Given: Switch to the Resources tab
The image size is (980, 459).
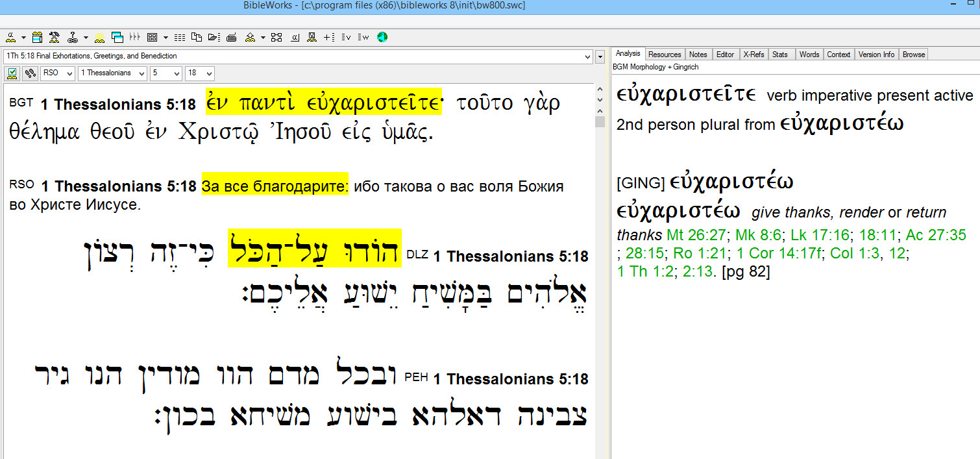Looking at the screenshot, I should [x=665, y=55].
